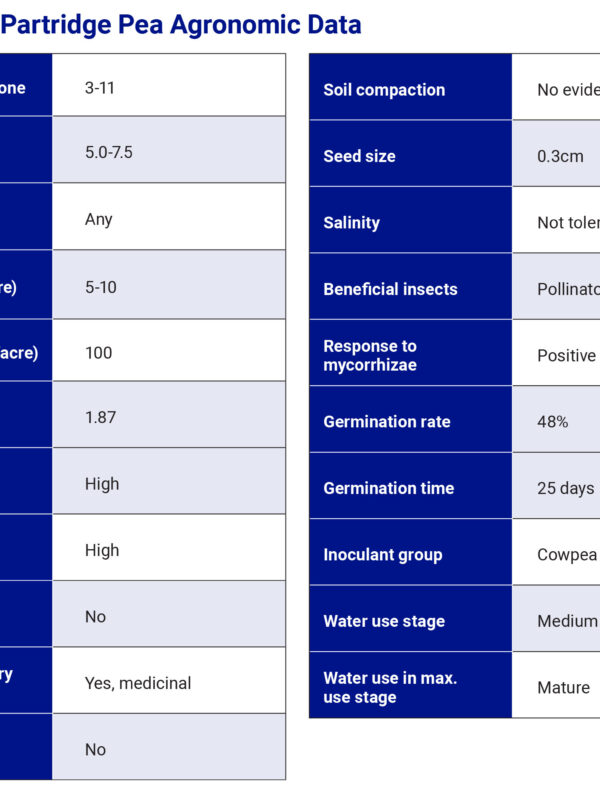
Task: Click the Germination time label
Action: tap(388, 488)
